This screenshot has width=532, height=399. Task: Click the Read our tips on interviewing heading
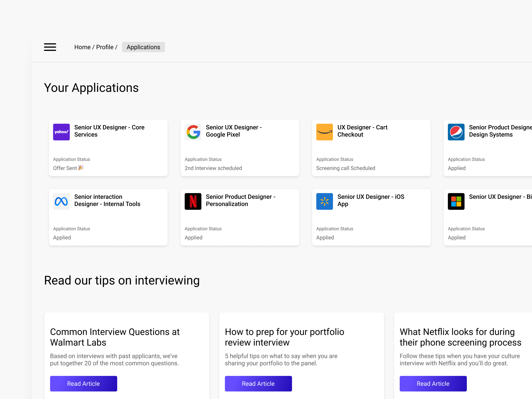pos(122,280)
